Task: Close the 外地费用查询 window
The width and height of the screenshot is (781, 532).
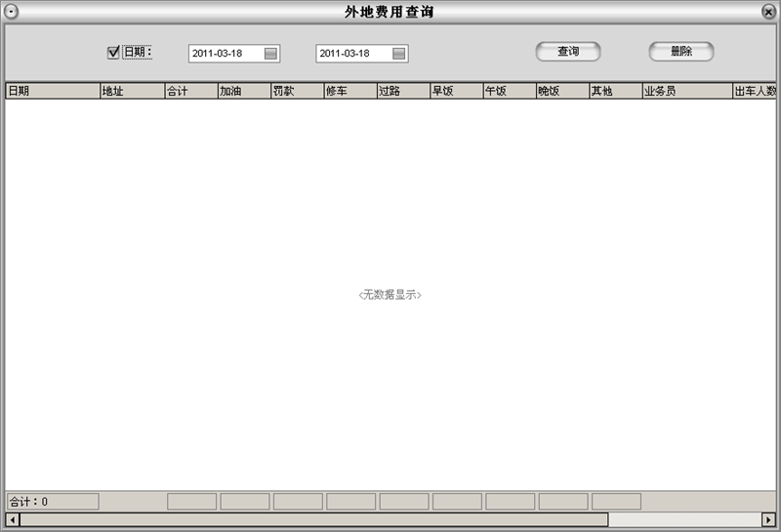Action: pos(768,12)
